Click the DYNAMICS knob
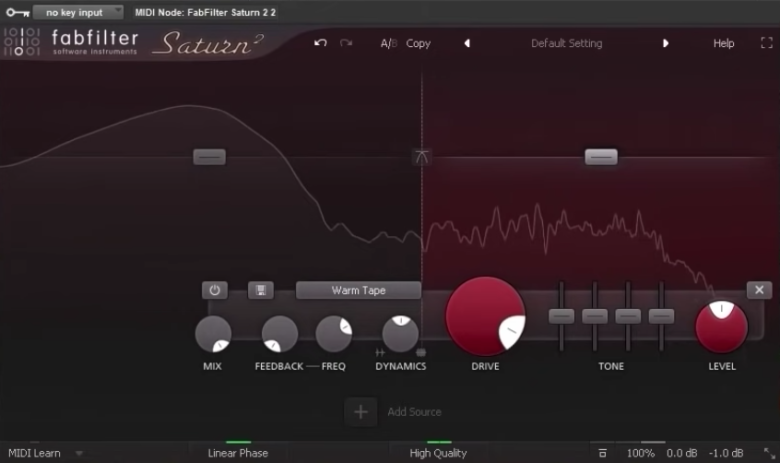The height and width of the screenshot is (463, 780). point(400,334)
